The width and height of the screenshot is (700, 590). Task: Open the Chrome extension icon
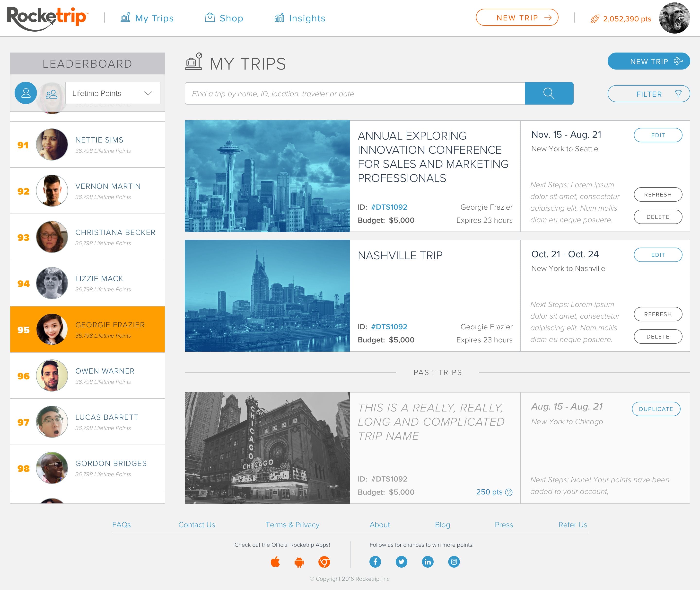point(324,562)
